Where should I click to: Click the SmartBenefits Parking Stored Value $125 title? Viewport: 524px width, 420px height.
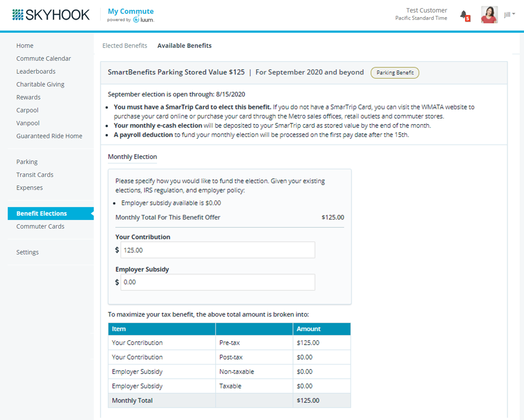(x=176, y=72)
